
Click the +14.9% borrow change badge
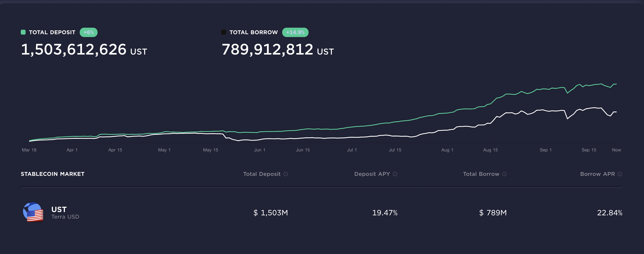point(295,32)
